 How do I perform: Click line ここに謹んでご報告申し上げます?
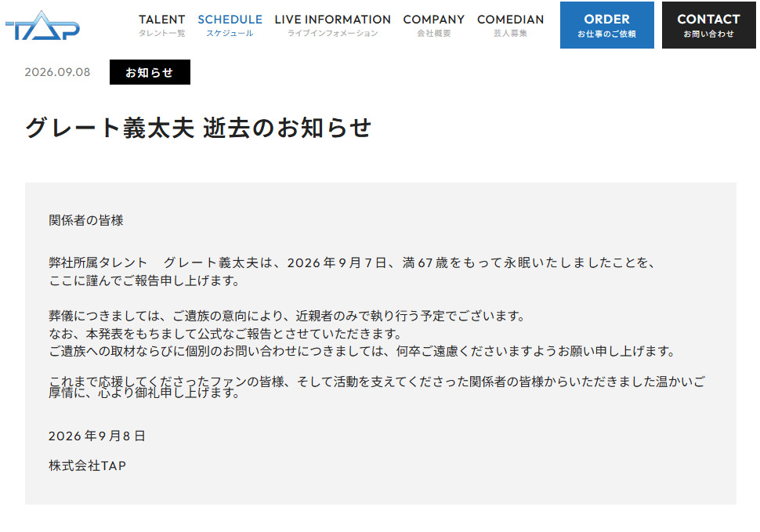pos(144,280)
